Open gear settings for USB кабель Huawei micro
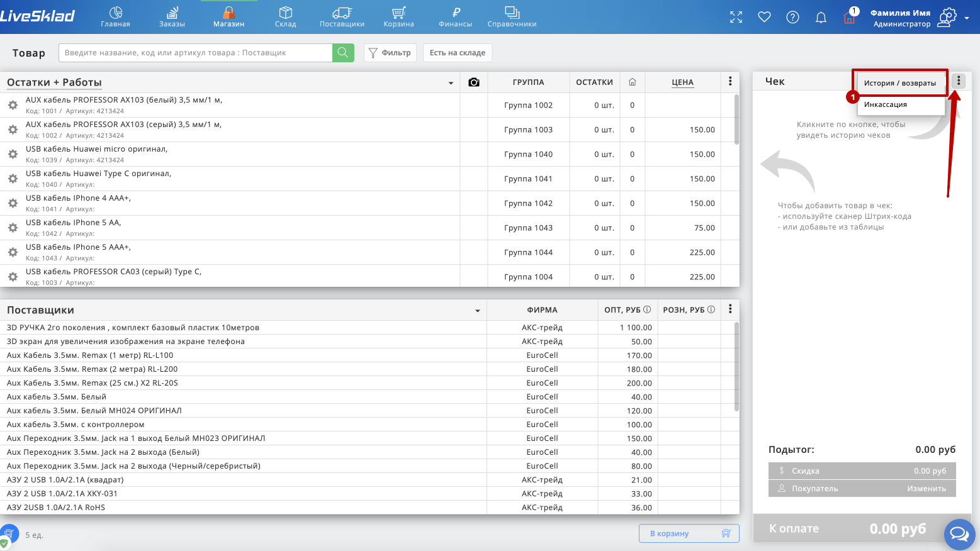 pos(13,154)
